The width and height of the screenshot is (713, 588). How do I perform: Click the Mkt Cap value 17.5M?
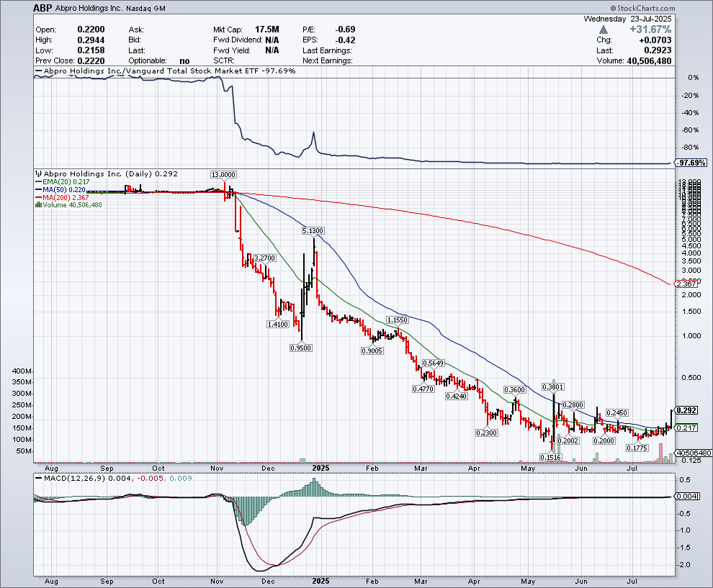click(267, 30)
